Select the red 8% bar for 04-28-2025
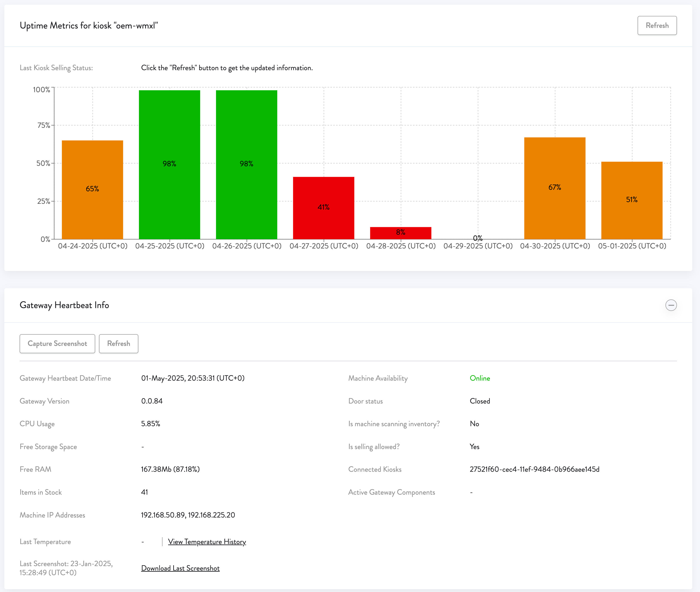 401,233
